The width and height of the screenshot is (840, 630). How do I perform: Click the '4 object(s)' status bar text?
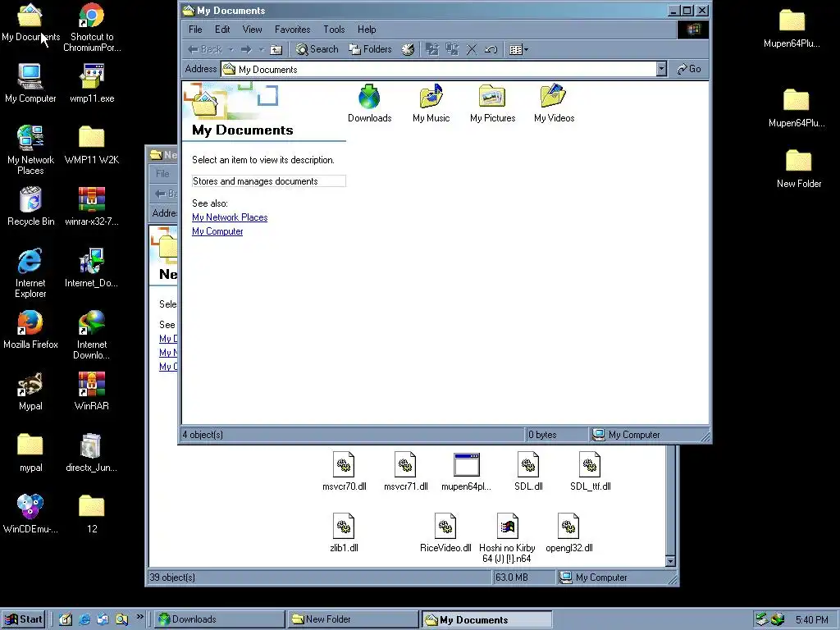point(203,435)
